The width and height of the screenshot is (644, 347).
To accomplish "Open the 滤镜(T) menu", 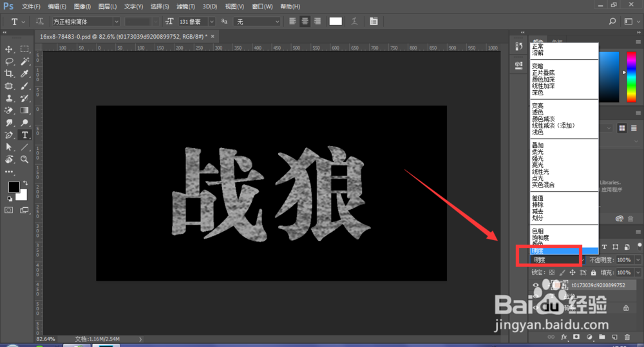I will 185,6.
